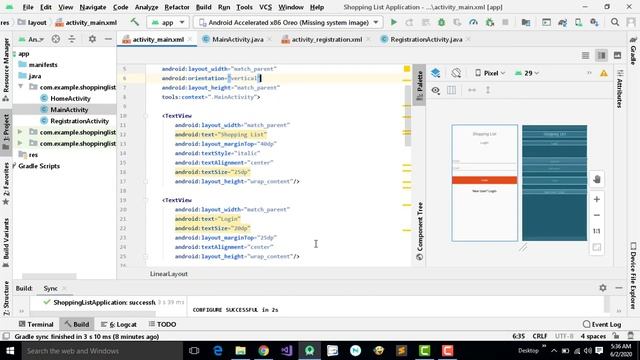
Task: Switch editor to Code-only view
Action: point(585,55)
